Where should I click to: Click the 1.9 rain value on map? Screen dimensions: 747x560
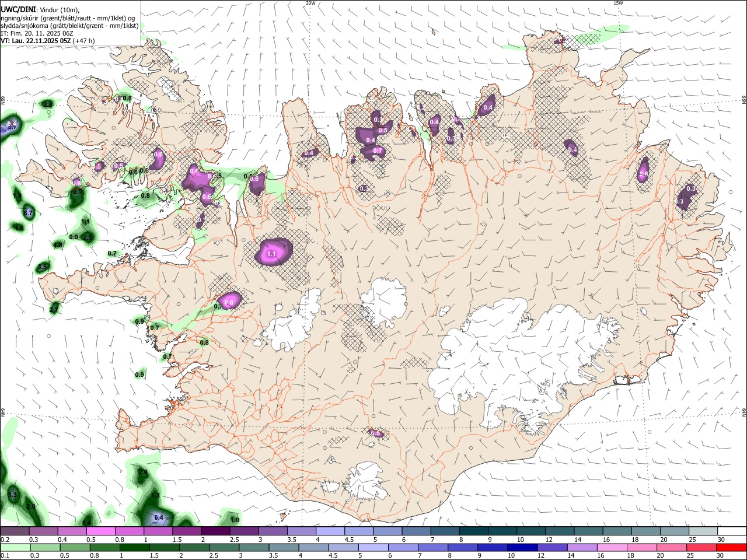click(x=17, y=197)
